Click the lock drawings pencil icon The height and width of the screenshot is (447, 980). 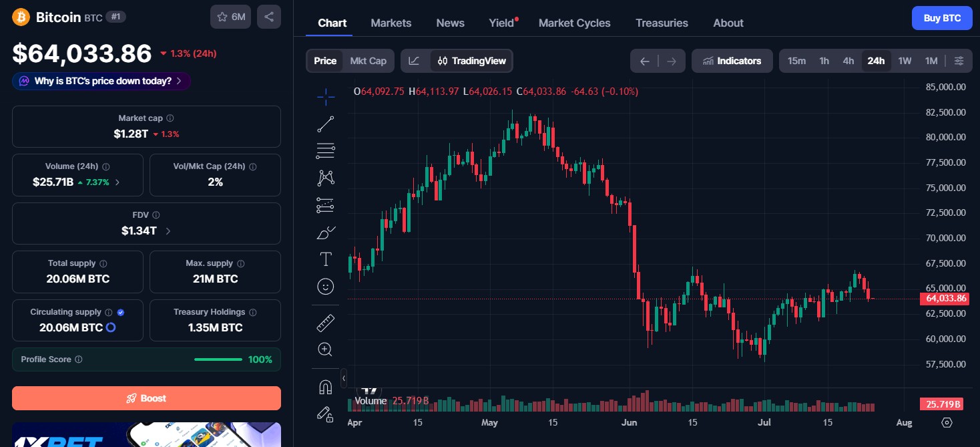pyautogui.click(x=326, y=414)
